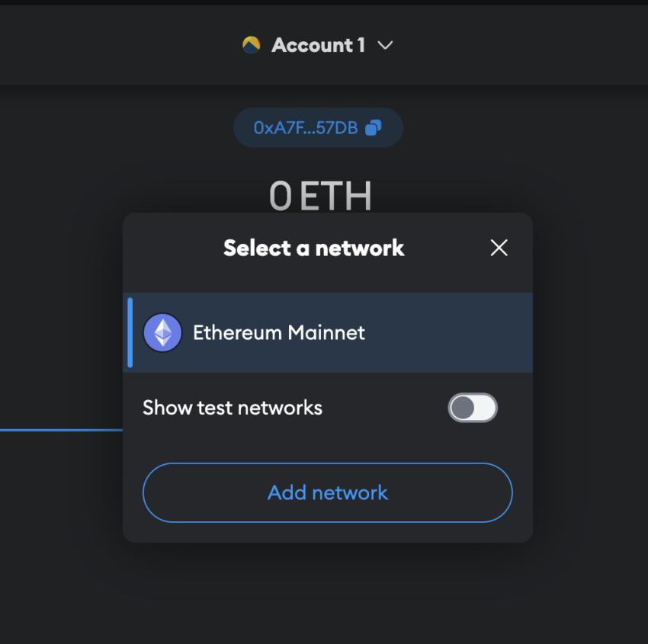Expand the Account 1 dropdown chevron
The height and width of the screenshot is (644, 648).
(385, 45)
